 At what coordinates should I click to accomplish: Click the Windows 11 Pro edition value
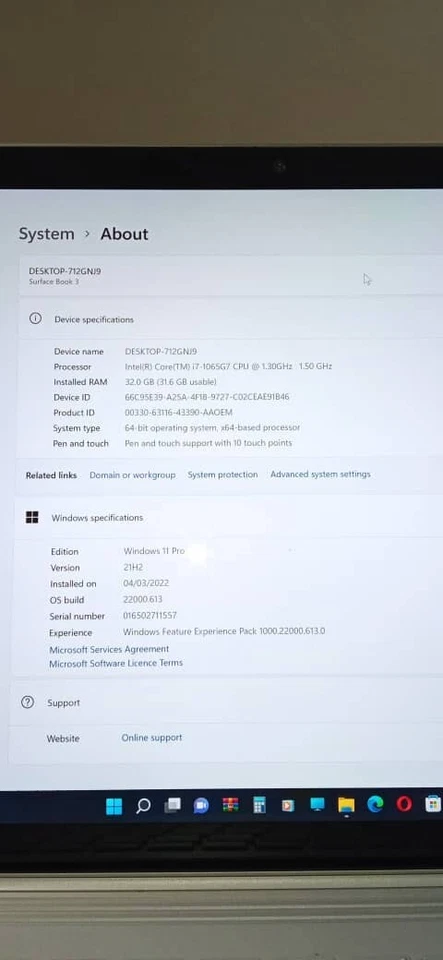point(154,551)
